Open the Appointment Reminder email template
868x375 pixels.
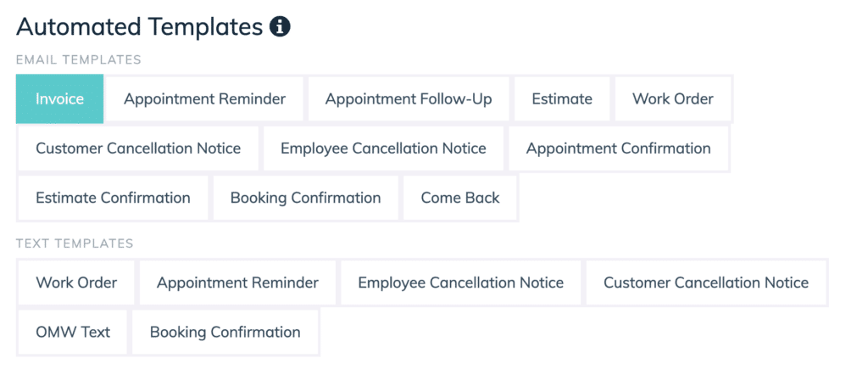point(205,98)
